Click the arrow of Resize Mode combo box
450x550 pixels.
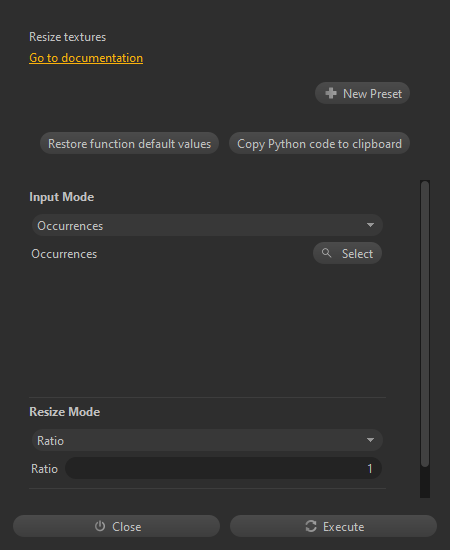coord(370,440)
